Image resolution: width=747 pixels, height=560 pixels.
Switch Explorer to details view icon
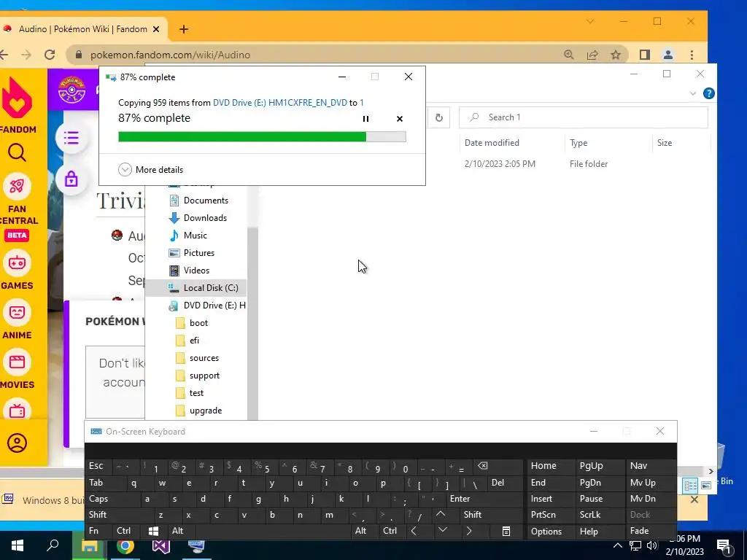pyautogui.click(x=690, y=486)
